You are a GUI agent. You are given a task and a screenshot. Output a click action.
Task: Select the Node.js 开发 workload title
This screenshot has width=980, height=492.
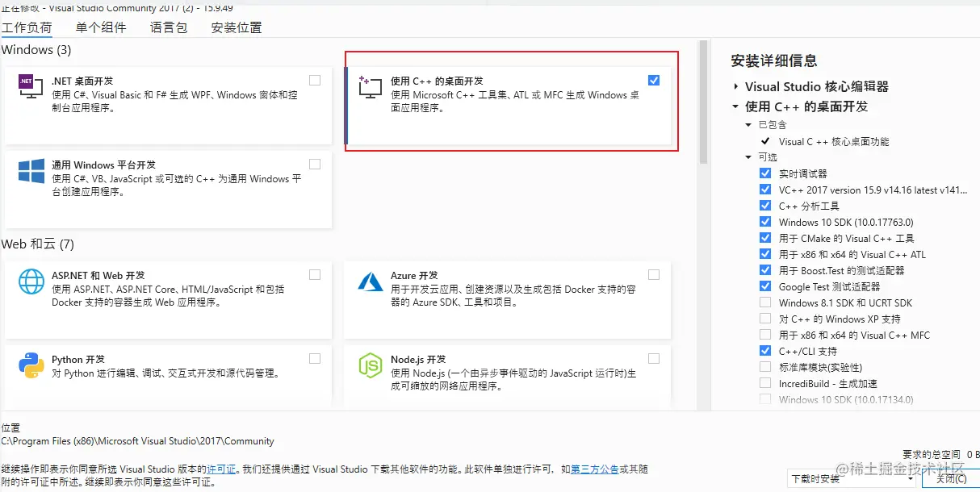[418, 360]
